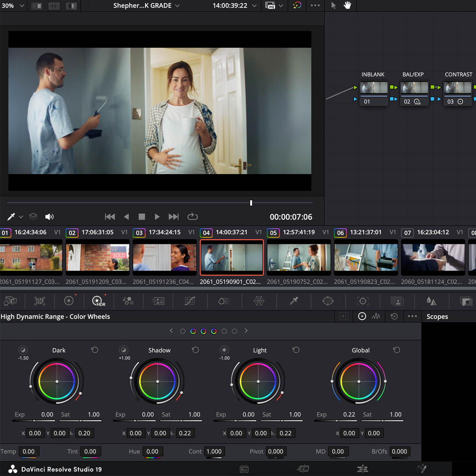The image size is (476, 476).
Task: Mute the viewer audio
Action: point(49,217)
